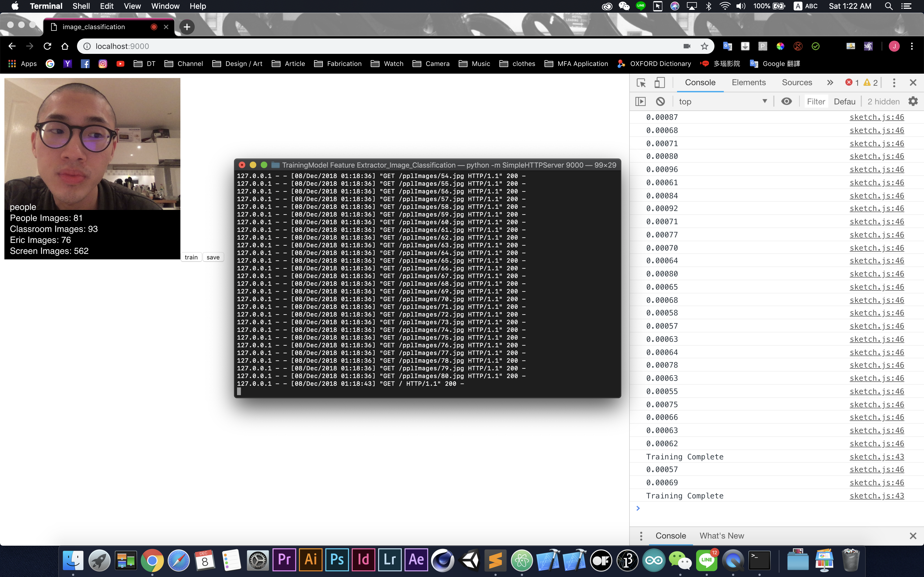Click the console Filter input field
The image size is (924, 577).
point(816,101)
